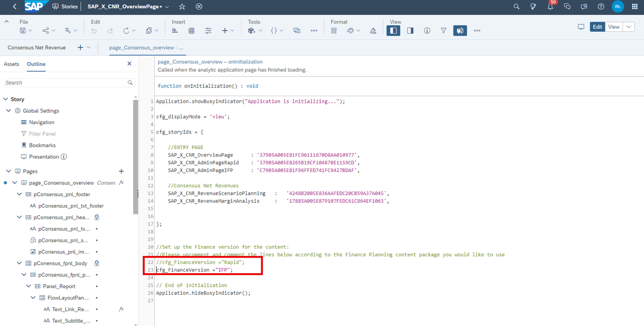Open notifications bell with 50 badge
The width and height of the screenshot is (644, 326).
(551, 6)
